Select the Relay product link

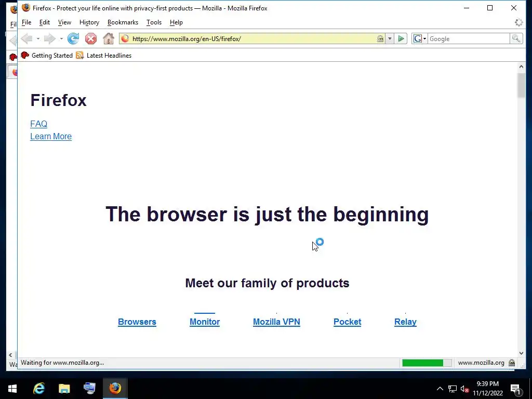(405, 322)
